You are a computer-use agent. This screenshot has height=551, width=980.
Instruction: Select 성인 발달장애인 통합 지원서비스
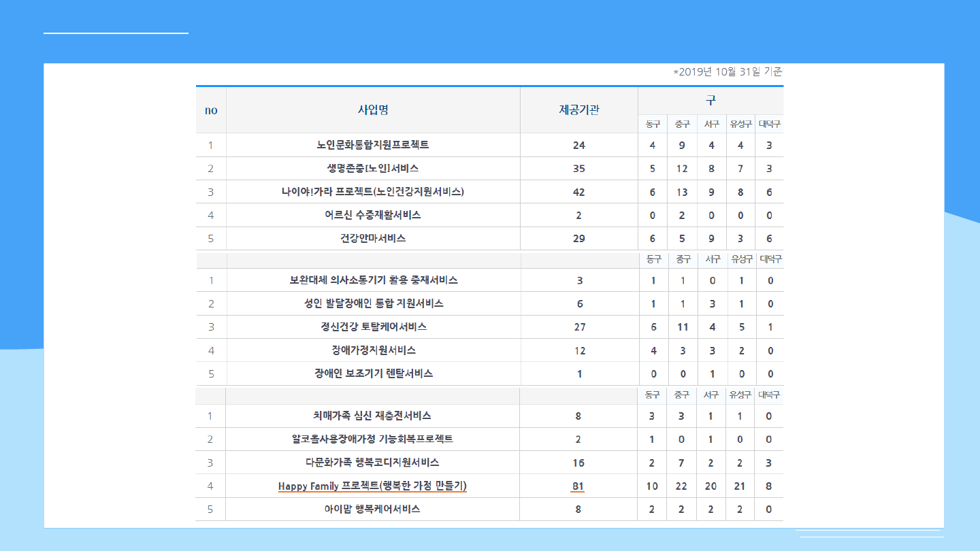click(x=373, y=303)
